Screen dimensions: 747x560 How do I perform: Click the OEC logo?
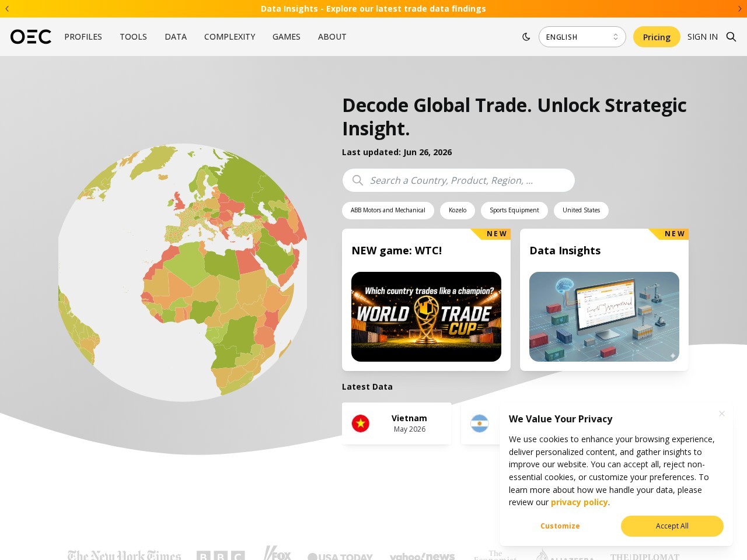[31, 37]
